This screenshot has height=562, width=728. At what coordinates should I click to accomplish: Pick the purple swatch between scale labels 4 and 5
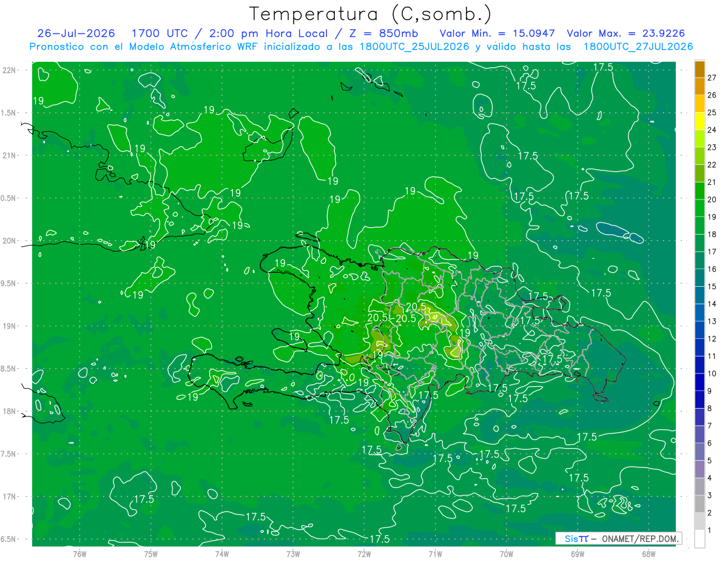699,469
